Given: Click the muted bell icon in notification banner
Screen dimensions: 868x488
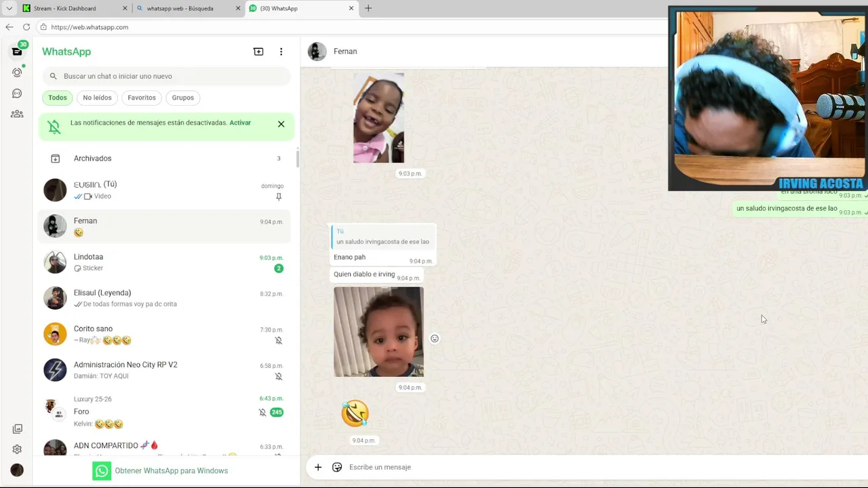Looking at the screenshot, I should pyautogui.click(x=54, y=125).
